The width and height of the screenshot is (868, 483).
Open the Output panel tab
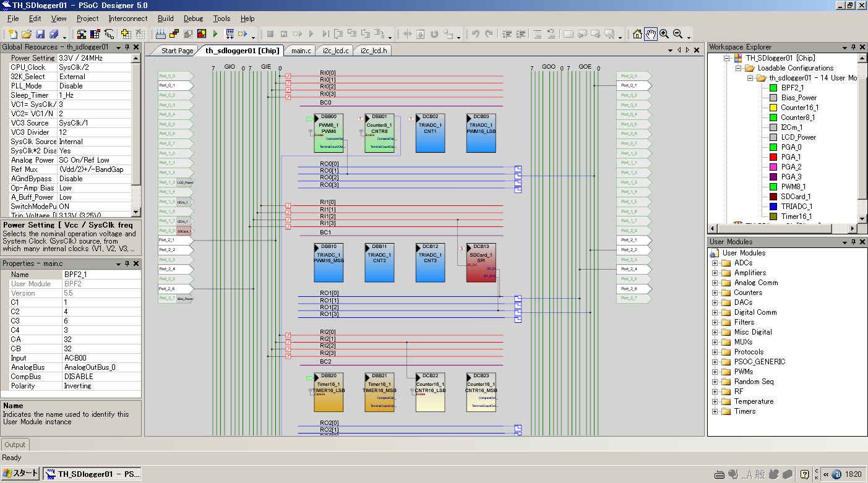tap(15, 445)
